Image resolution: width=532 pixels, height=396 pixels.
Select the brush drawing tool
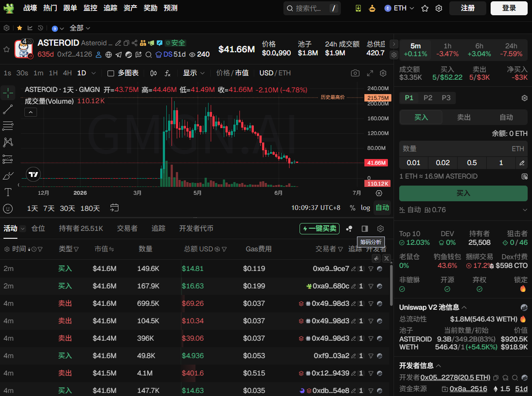coord(8,176)
